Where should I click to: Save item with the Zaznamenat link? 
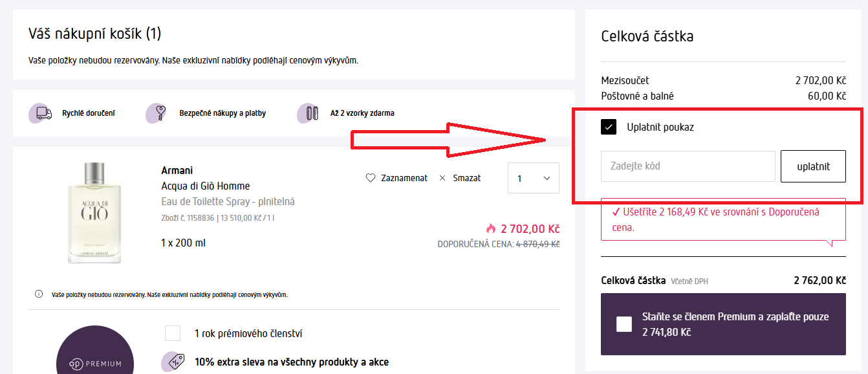[x=404, y=178]
